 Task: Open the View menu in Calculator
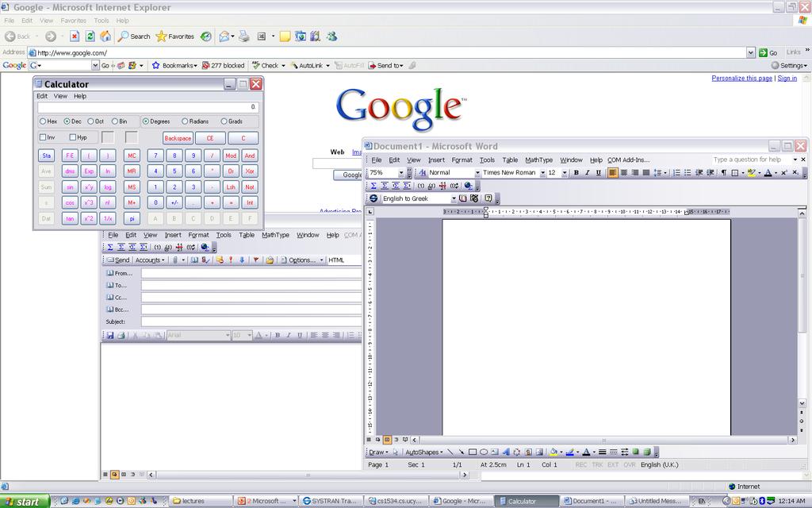tap(60, 96)
